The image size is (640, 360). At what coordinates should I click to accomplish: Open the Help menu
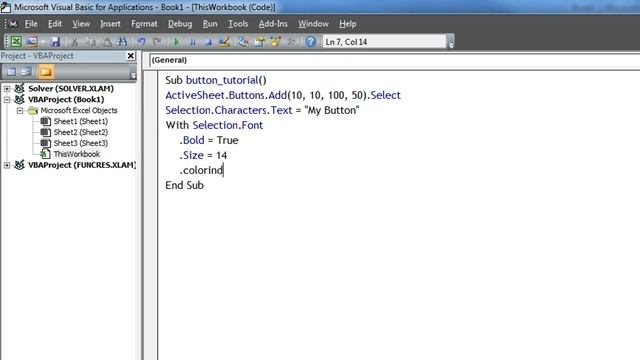click(348, 24)
